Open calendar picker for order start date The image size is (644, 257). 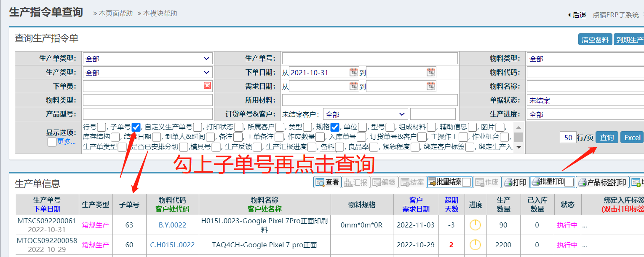pyautogui.click(x=353, y=72)
